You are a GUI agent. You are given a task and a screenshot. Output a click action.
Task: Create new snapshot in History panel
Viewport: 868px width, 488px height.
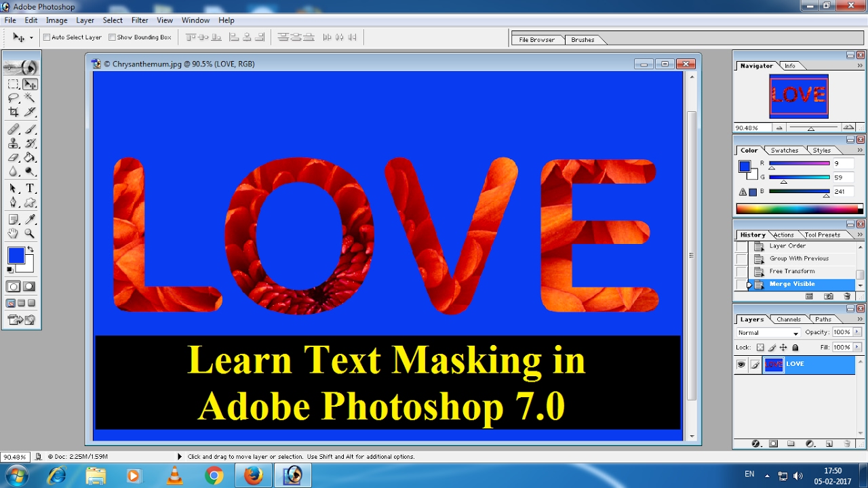(829, 296)
